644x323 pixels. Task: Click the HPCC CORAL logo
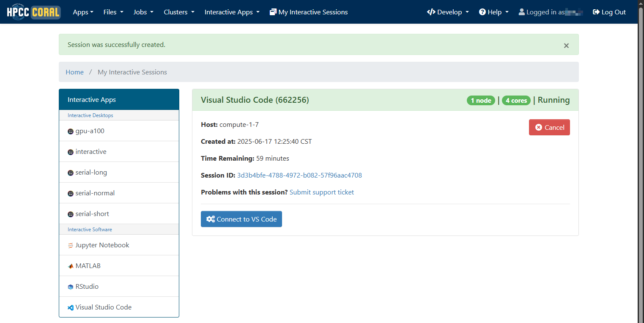pyautogui.click(x=33, y=12)
